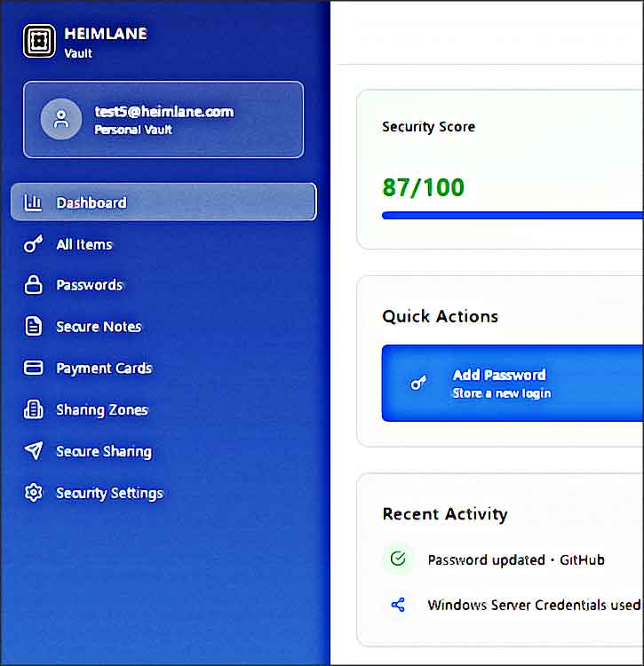This screenshot has width=644, height=666.
Task: Open Sharing Zones
Action: tap(163, 410)
